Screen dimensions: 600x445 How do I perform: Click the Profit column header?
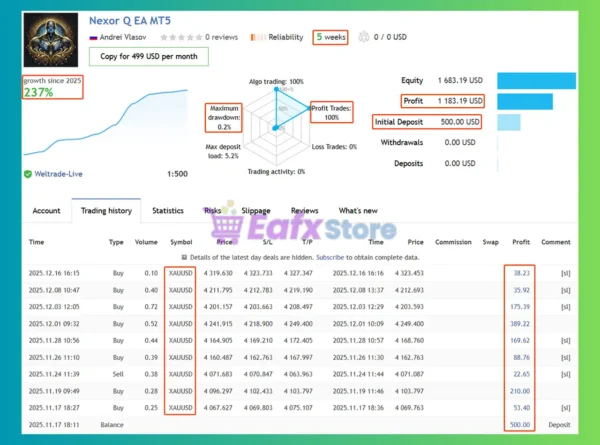(519, 242)
